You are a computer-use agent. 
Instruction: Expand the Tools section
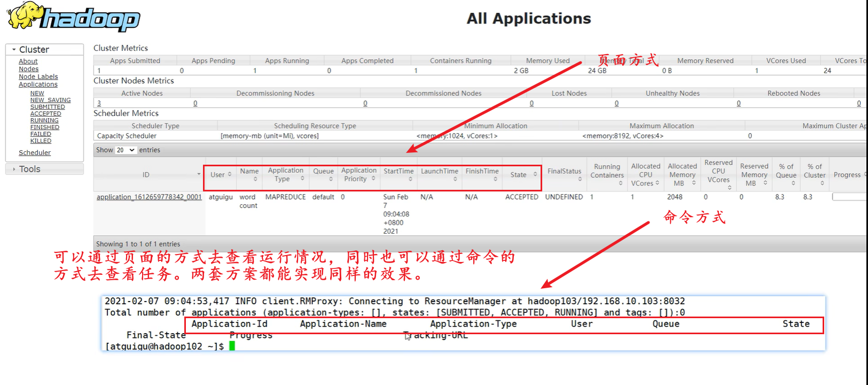click(x=44, y=169)
